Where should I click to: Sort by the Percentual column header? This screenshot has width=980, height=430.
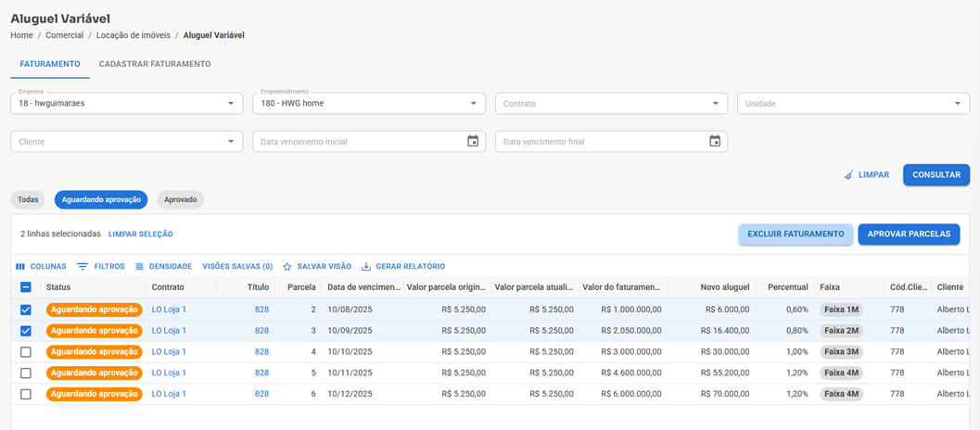coord(788,287)
